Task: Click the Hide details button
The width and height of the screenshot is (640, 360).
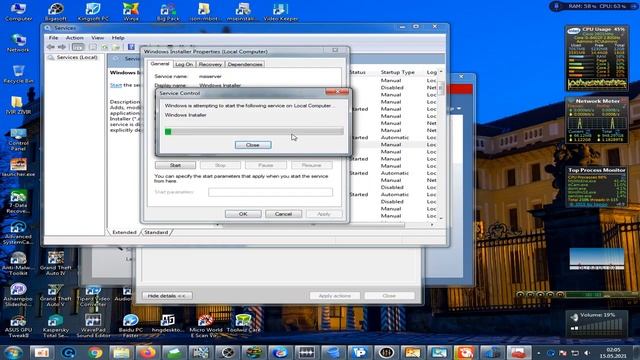Action: point(167,296)
